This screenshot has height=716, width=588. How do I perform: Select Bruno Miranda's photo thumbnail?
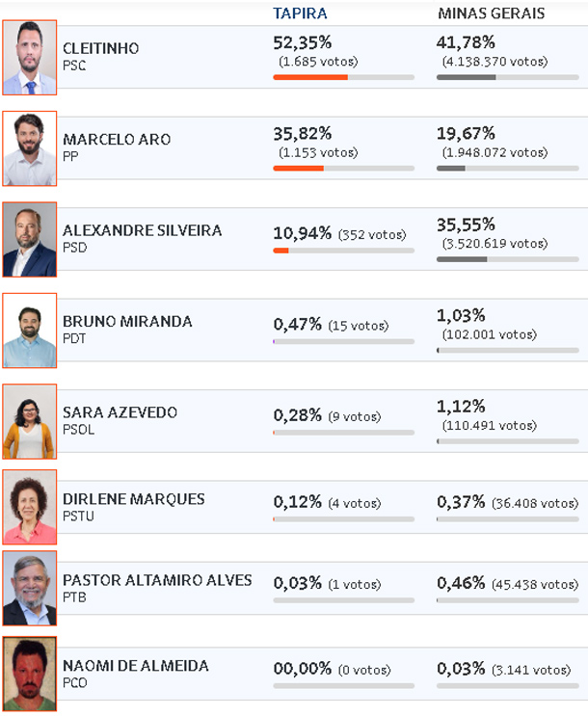click(x=30, y=331)
